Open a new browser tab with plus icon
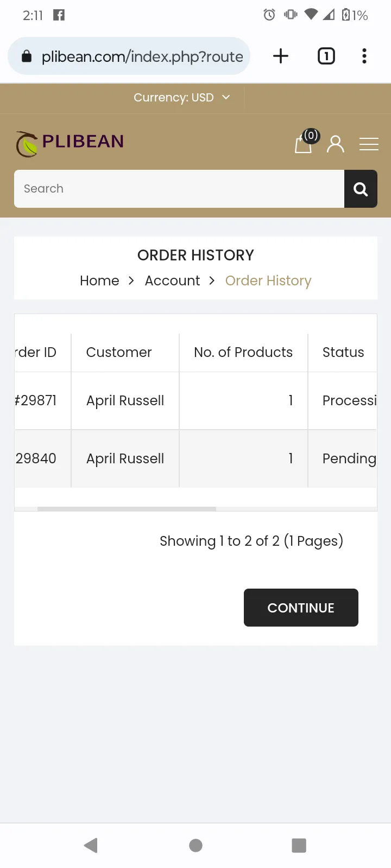 coord(281,56)
